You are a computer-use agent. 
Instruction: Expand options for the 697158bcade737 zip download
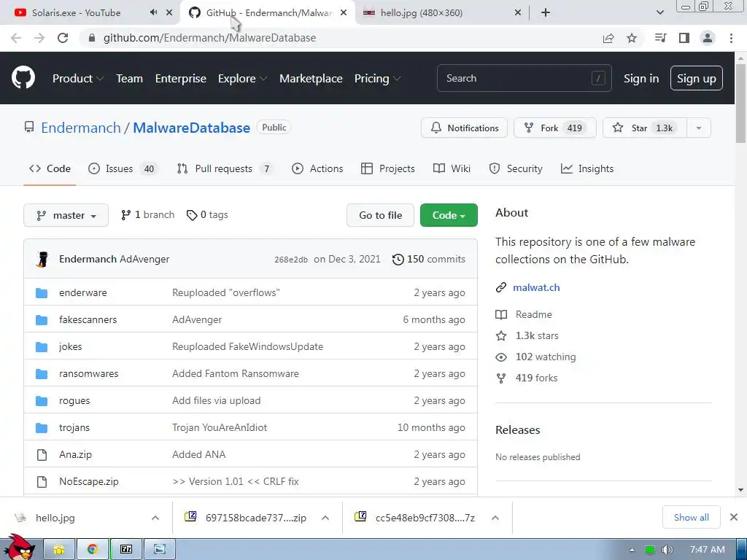tap(325, 518)
